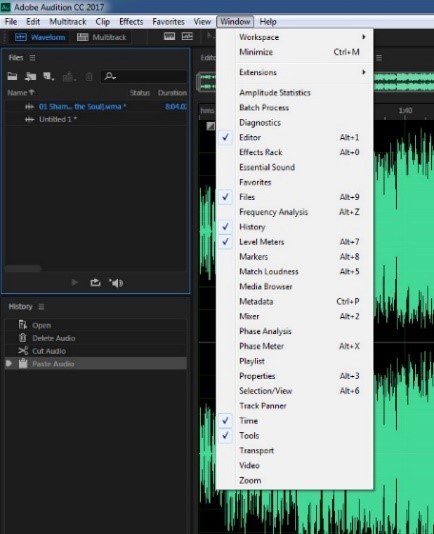Image resolution: width=434 pixels, height=534 pixels.
Task: Open the File menu
Action: point(11,22)
